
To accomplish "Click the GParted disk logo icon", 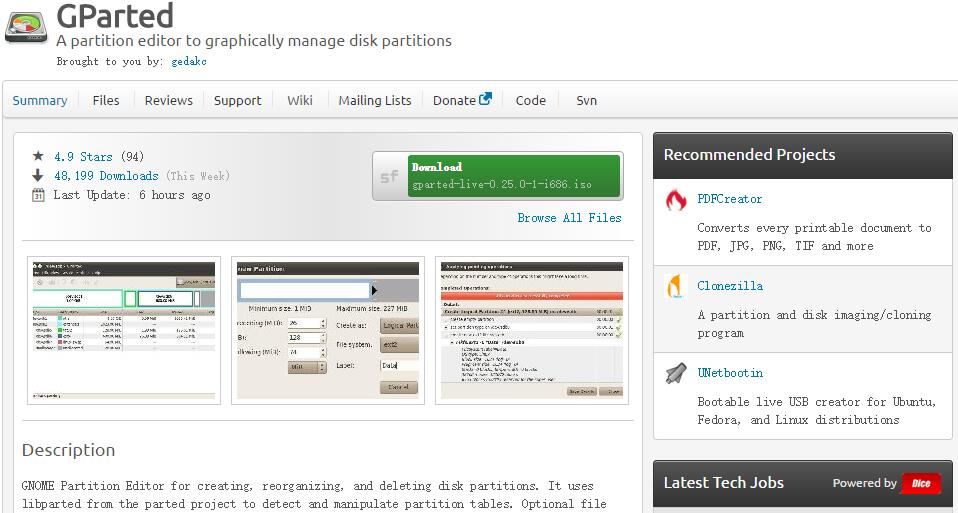I will point(24,23).
